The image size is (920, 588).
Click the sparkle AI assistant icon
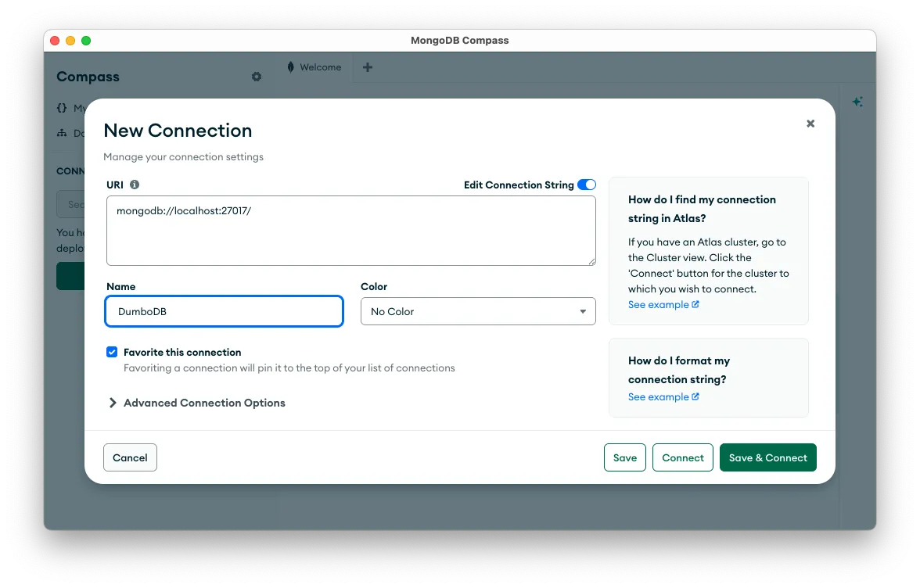point(857,102)
